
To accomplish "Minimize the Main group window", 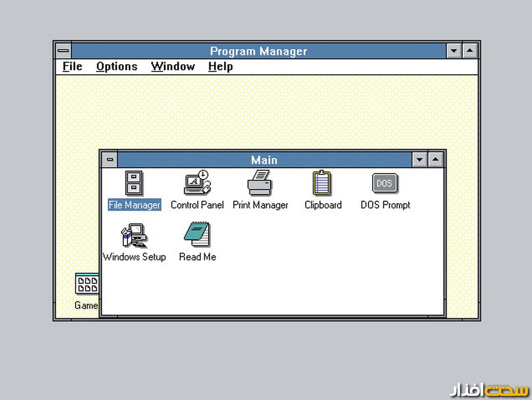I will (420, 159).
